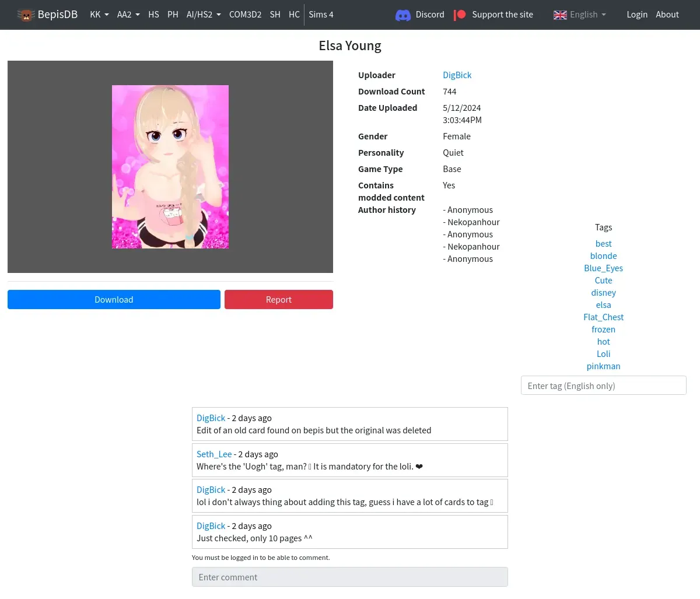Select the 'frozen' tag
The image size is (700, 599).
pyautogui.click(x=603, y=330)
